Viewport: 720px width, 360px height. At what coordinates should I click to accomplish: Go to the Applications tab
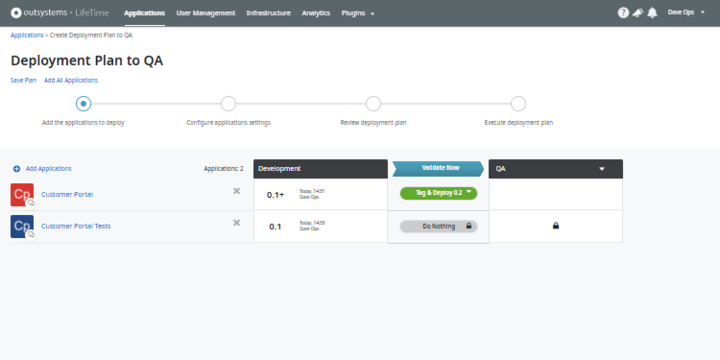(x=144, y=13)
